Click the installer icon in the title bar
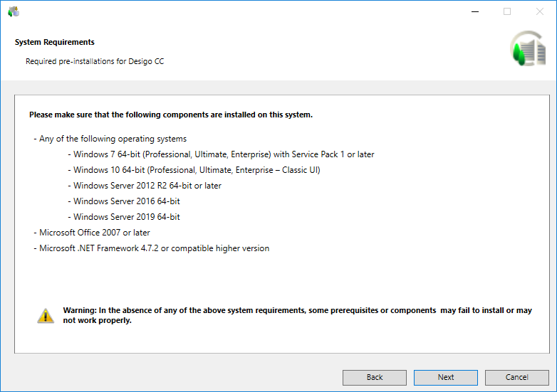557x392 pixels. click(x=14, y=11)
